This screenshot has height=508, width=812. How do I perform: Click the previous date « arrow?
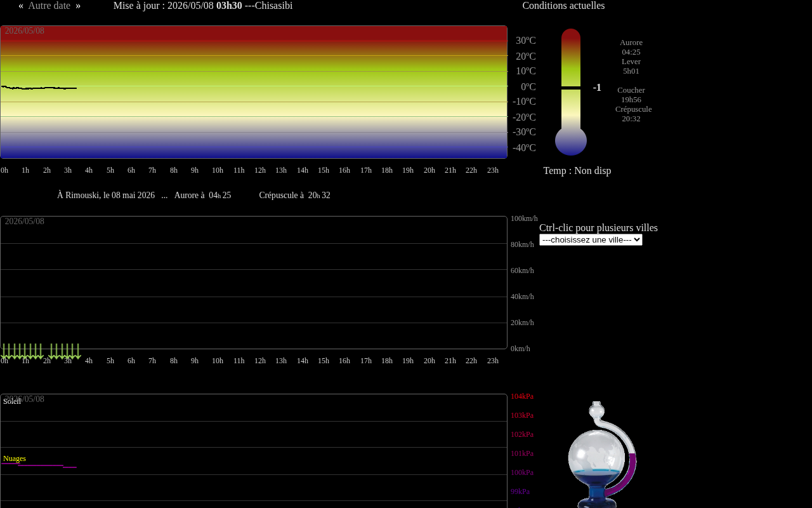click(21, 6)
